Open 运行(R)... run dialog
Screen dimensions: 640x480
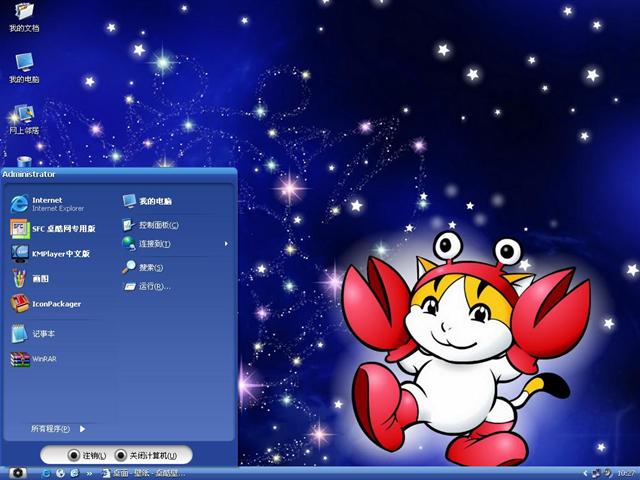[x=146, y=287]
